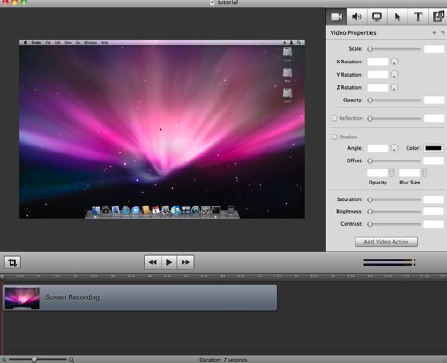Click the Z Rotation dial knob
Image resolution: width=447 pixels, height=363 pixels.
(x=394, y=88)
